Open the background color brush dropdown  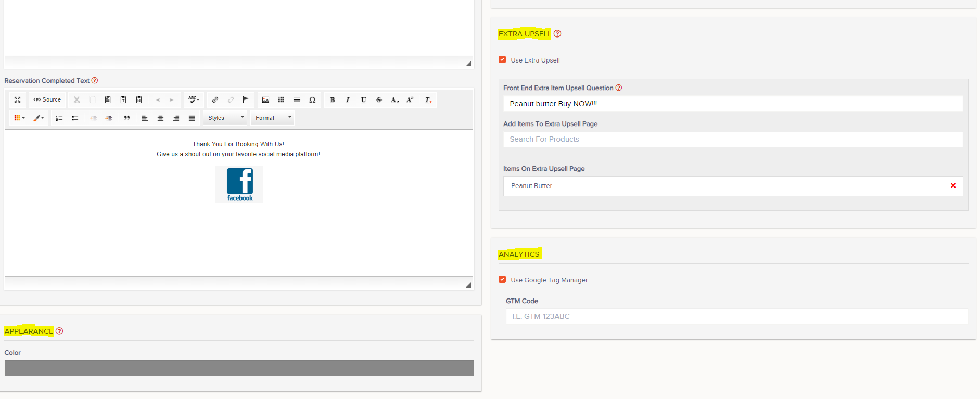(x=39, y=118)
